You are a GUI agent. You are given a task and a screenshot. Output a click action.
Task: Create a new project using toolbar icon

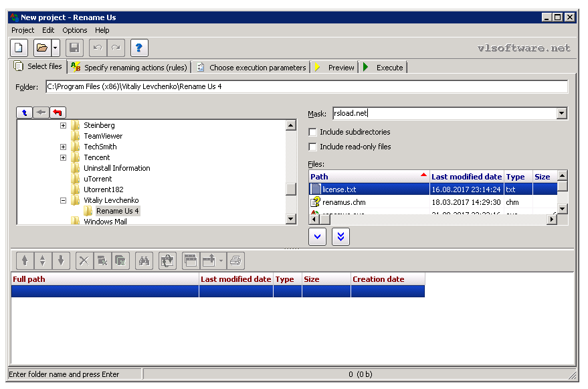(x=19, y=48)
